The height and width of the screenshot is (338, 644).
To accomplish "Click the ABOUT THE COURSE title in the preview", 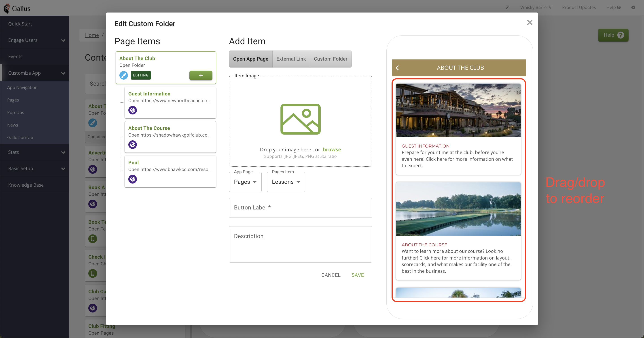I will point(424,245).
